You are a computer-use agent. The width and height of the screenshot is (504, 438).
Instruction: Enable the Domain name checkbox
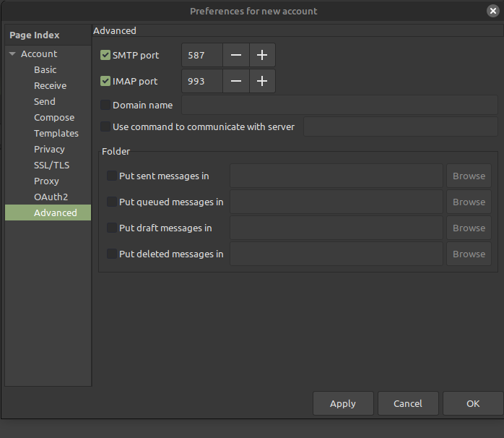(105, 105)
